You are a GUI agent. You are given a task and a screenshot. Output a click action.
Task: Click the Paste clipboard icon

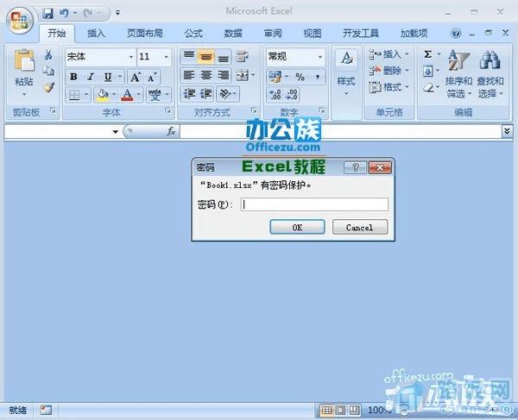[24, 60]
